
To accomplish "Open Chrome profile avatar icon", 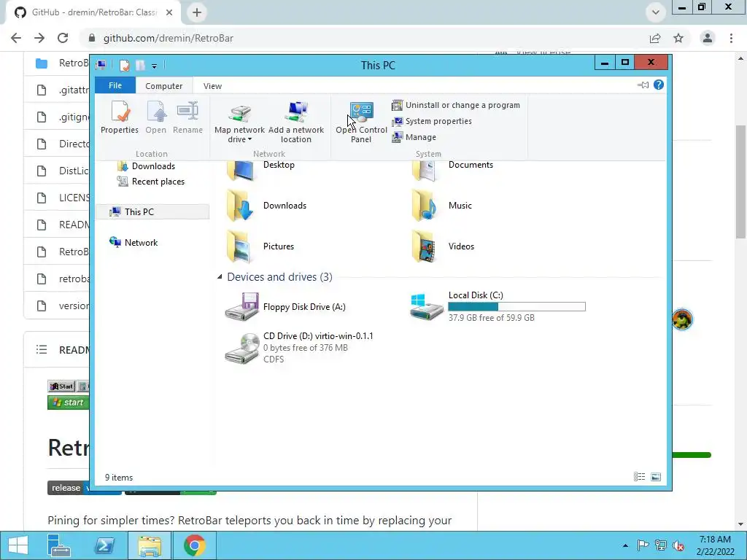I will [x=708, y=38].
